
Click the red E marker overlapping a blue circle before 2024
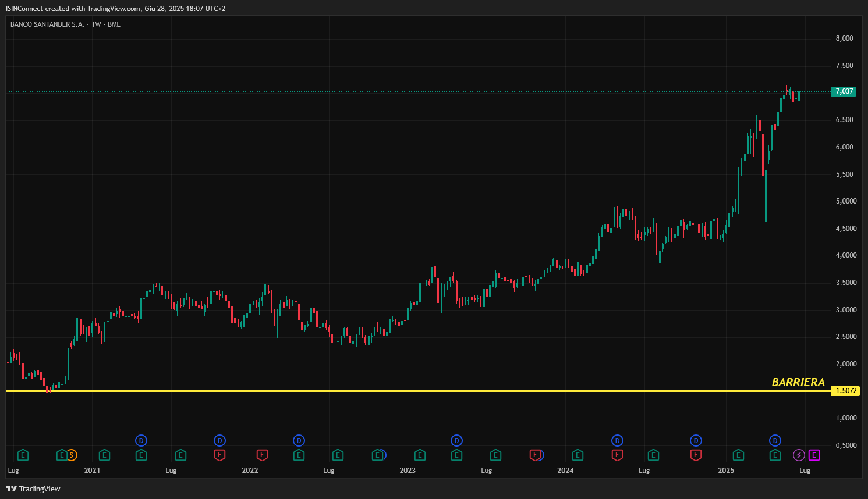(x=534, y=455)
